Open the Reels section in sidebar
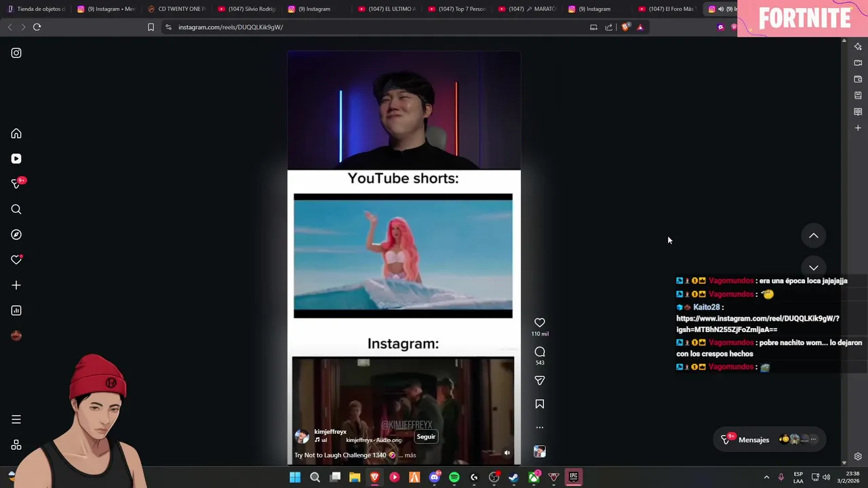 [x=16, y=159]
